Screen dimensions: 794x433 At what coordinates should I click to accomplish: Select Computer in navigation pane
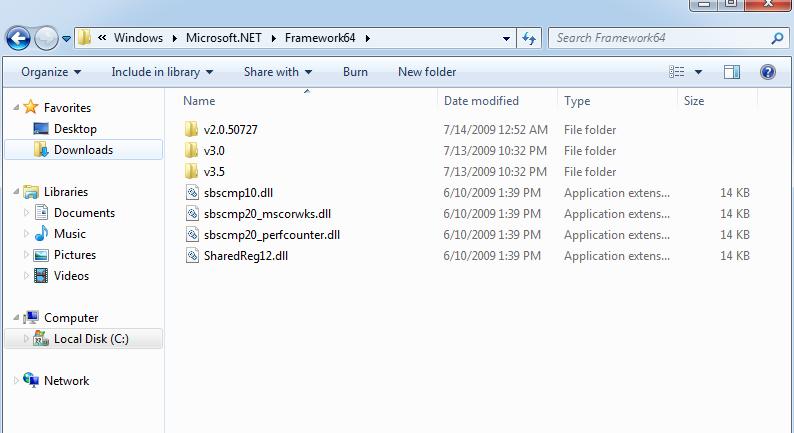click(71, 318)
